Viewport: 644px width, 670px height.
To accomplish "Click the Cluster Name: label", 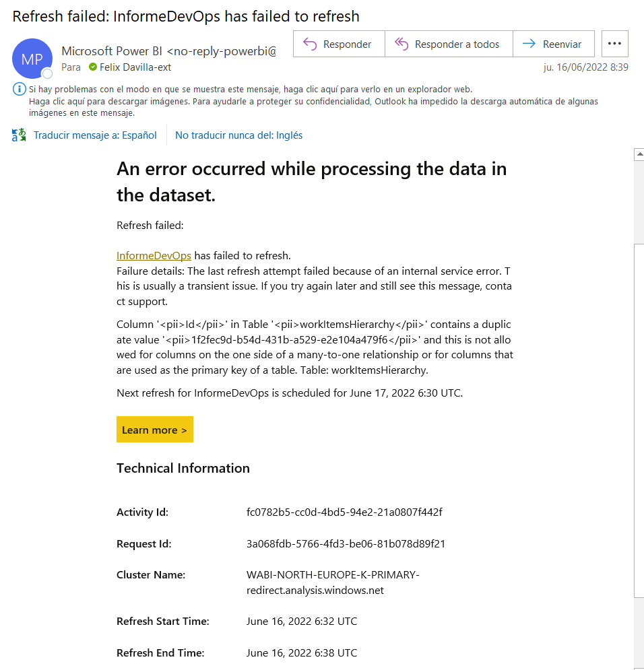I will pyautogui.click(x=151, y=574).
